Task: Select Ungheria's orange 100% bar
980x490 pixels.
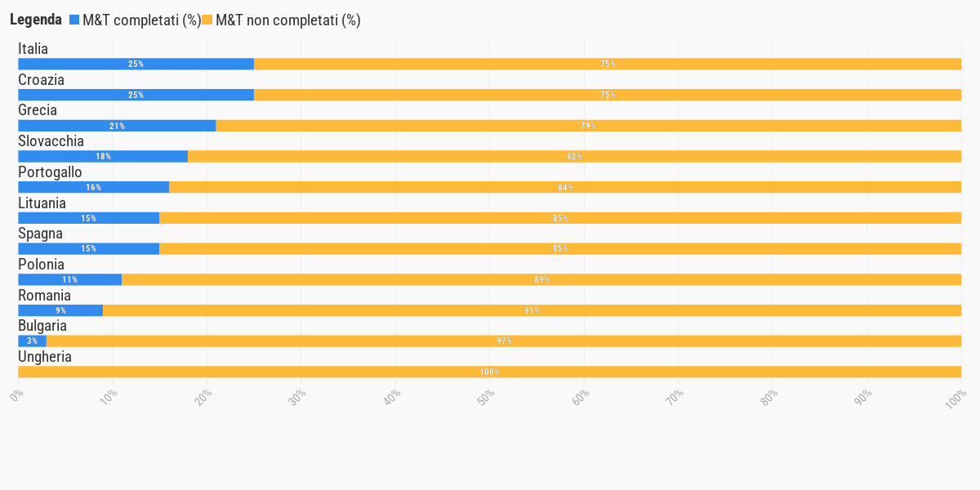Action: (x=489, y=372)
